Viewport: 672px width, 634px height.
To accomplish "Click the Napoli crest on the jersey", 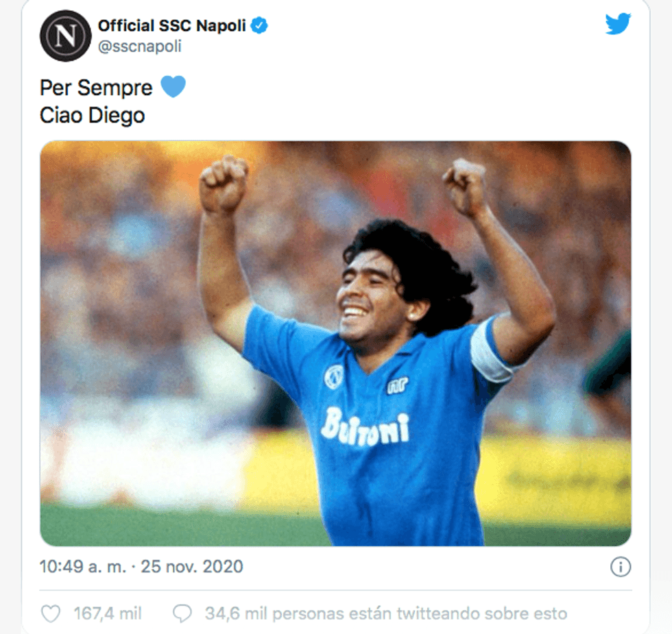I will pos(333,376).
